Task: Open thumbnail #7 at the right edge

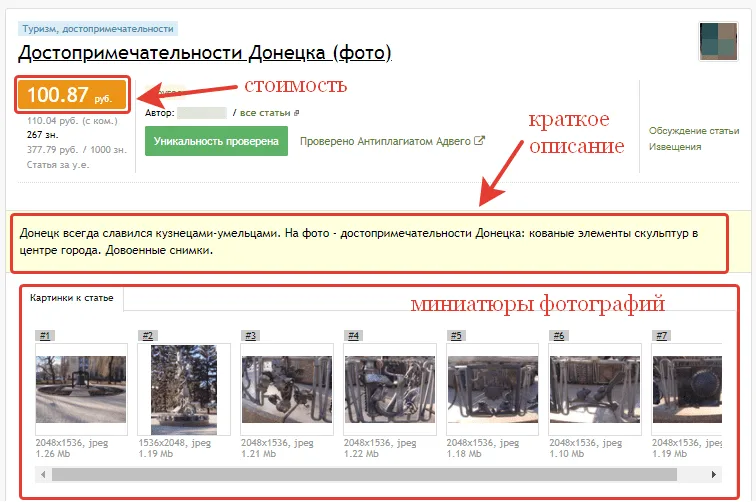Action: (x=687, y=389)
